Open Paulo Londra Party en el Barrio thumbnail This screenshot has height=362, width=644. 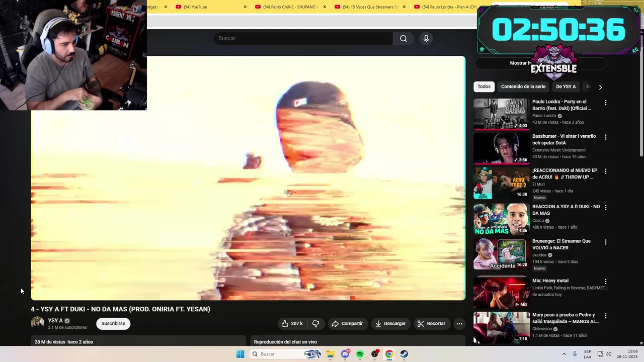[501, 114]
